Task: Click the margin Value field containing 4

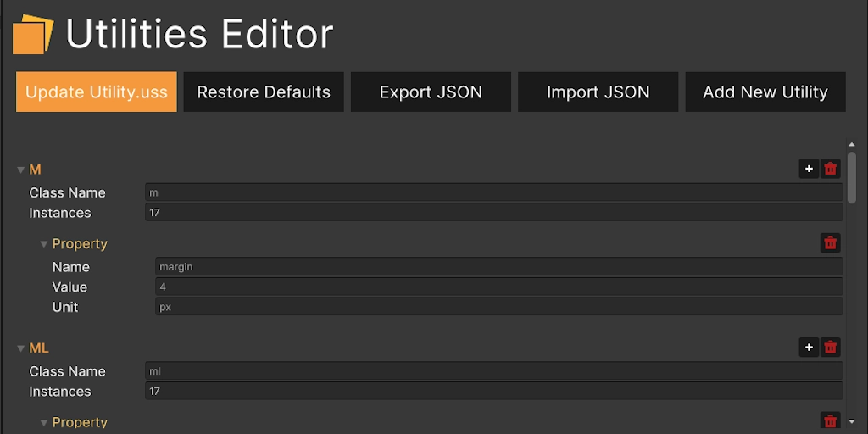Action: pos(498,287)
